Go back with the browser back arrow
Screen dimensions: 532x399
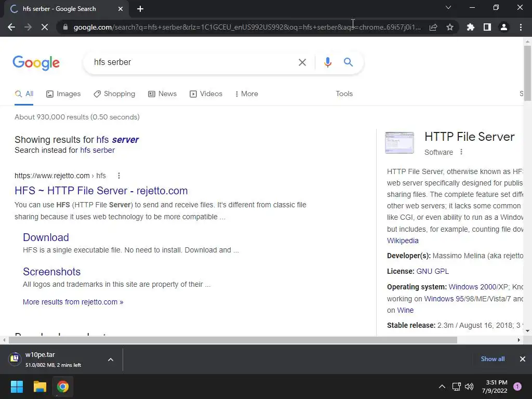pos(11,27)
